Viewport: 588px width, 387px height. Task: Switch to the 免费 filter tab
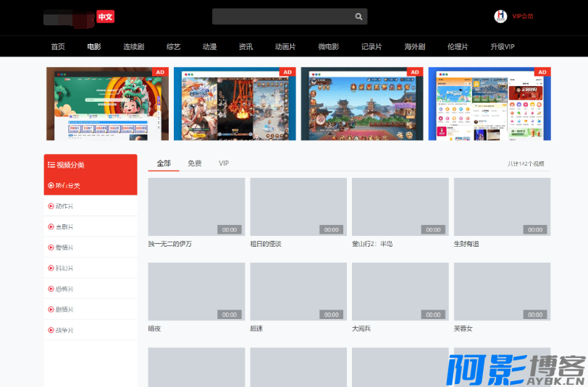(194, 163)
